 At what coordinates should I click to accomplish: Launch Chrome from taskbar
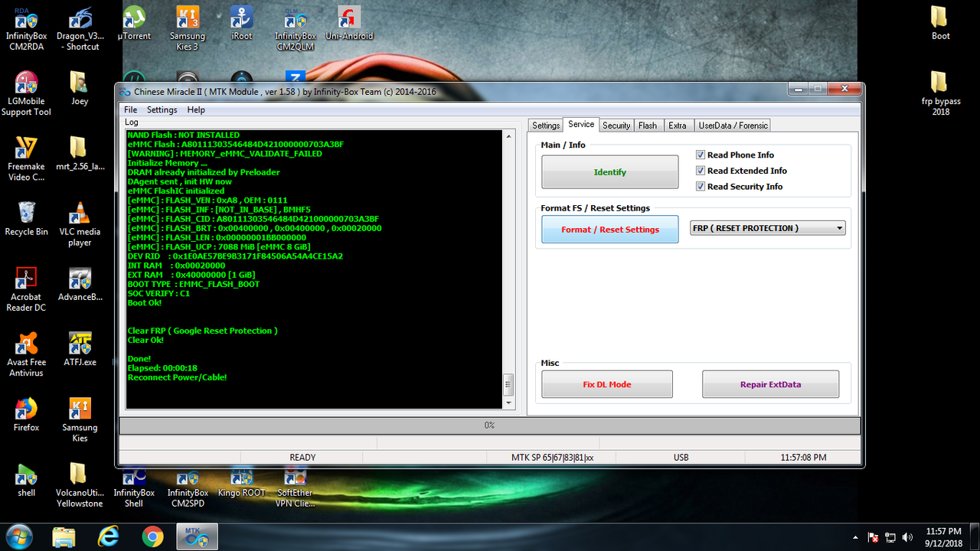click(x=152, y=537)
